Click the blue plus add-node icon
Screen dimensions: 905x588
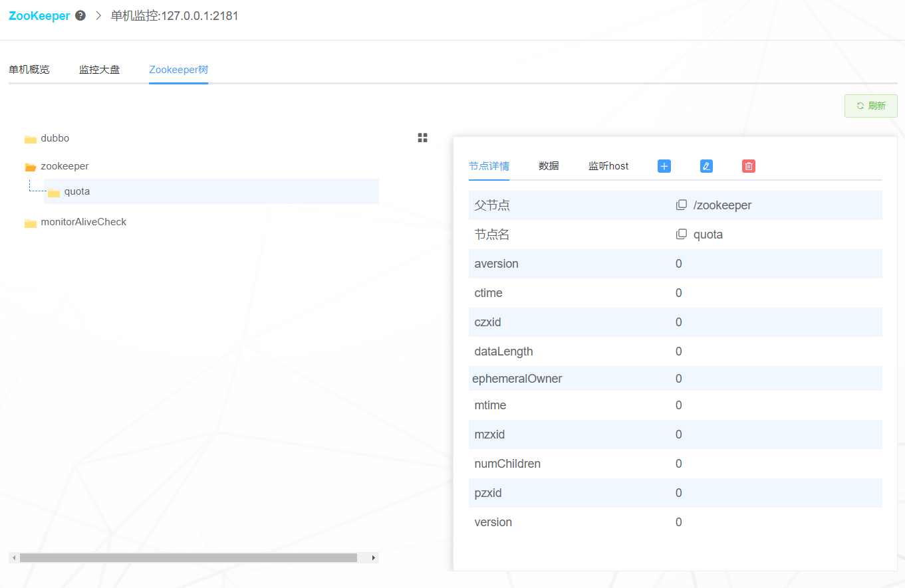click(x=664, y=166)
